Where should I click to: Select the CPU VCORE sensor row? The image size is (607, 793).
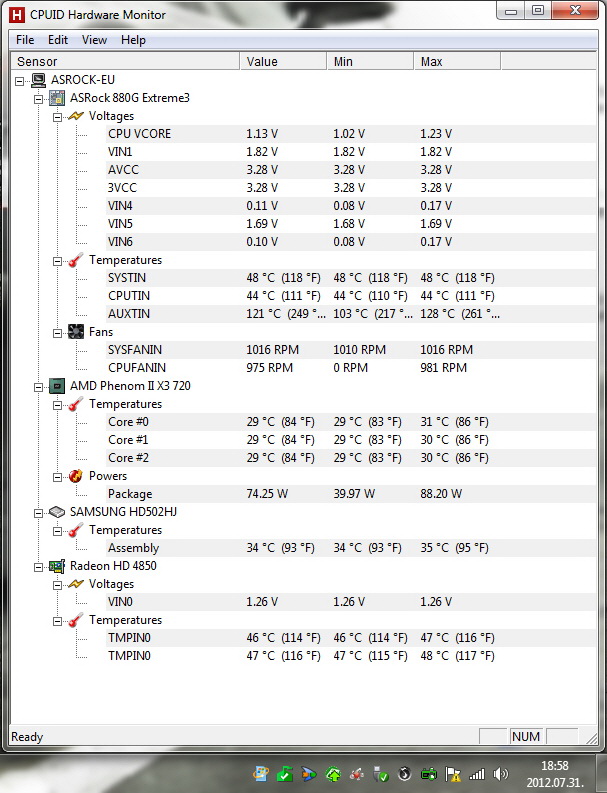click(139, 134)
